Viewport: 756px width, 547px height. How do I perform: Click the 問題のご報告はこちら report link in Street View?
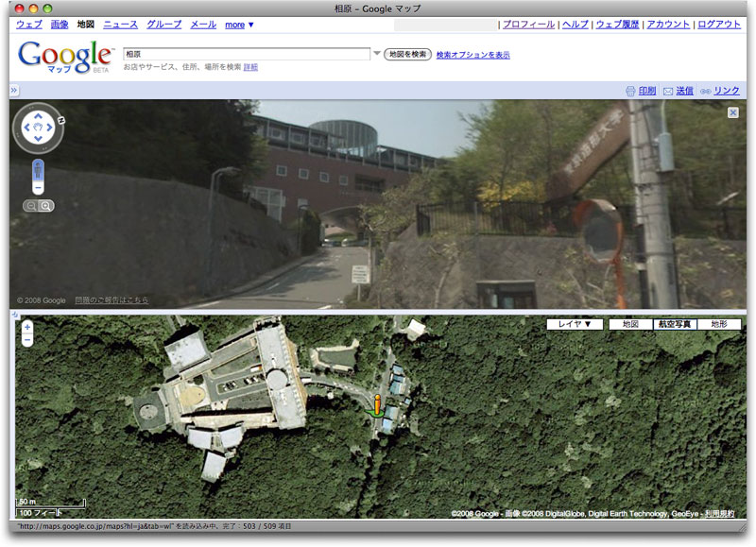[x=112, y=300]
